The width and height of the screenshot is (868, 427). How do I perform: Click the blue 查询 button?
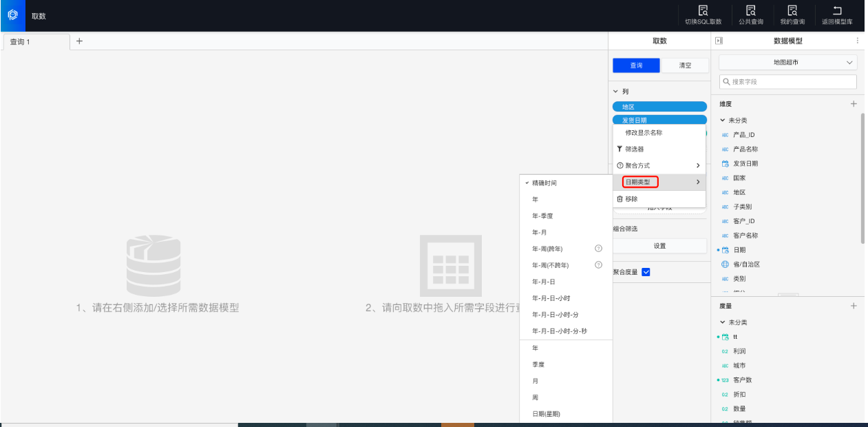636,65
